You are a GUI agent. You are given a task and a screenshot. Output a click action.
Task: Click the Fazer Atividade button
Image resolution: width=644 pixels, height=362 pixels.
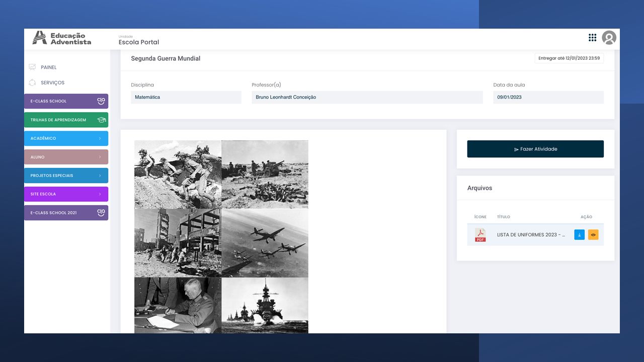click(x=535, y=149)
